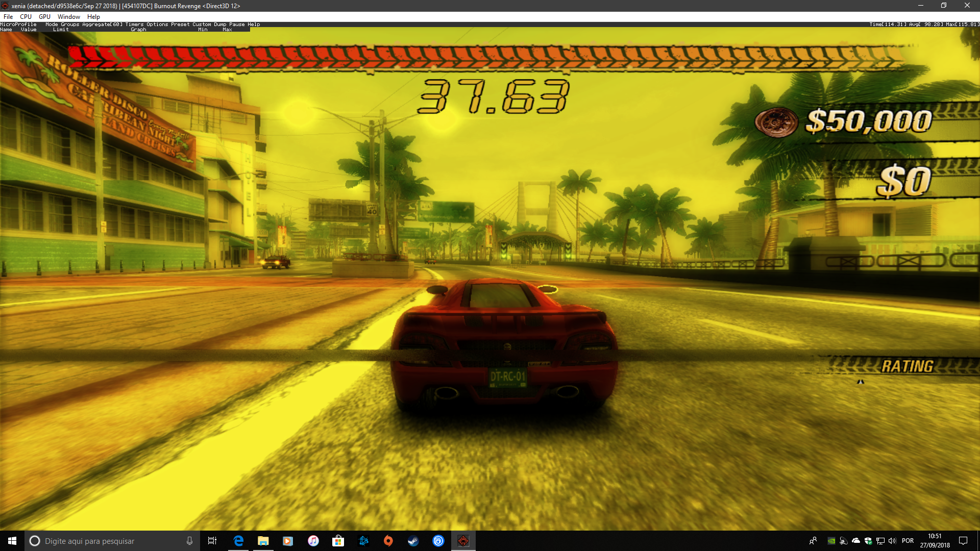Open the MicroProfile Mode dropdown
Viewport: 980px width, 551px height.
point(51,24)
